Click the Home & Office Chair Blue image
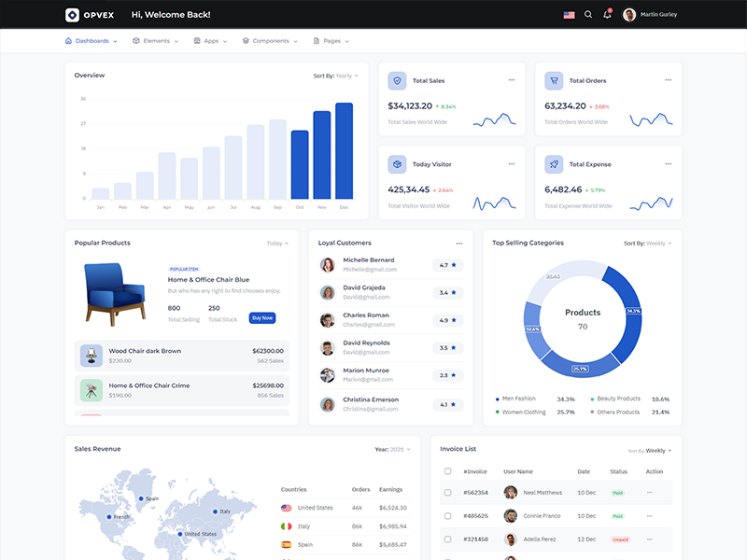Viewport: 747px width, 560px height. point(114,291)
